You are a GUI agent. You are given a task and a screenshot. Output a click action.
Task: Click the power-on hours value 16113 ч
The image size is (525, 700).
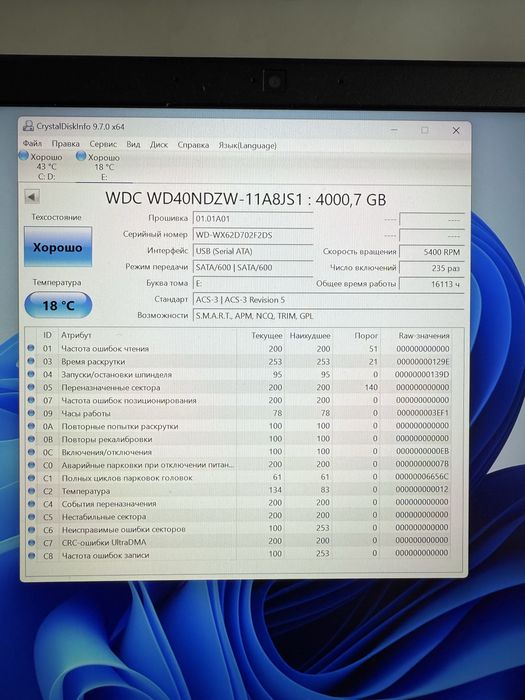point(432,284)
